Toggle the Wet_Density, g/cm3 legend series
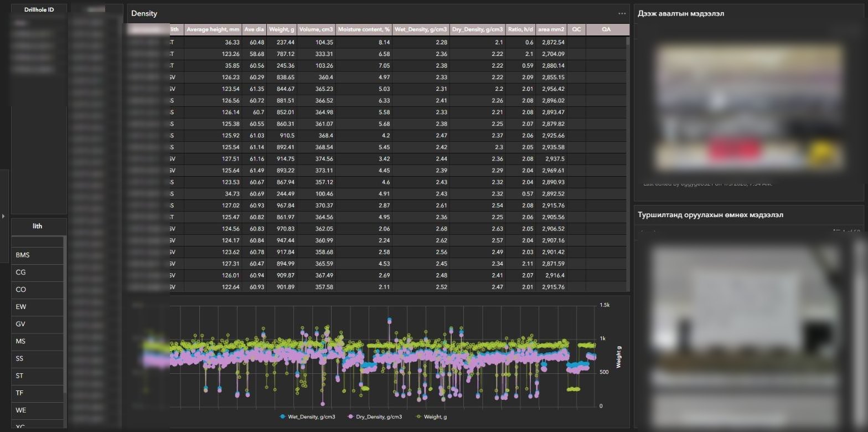This screenshot has height=432, width=868. click(308, 416)
